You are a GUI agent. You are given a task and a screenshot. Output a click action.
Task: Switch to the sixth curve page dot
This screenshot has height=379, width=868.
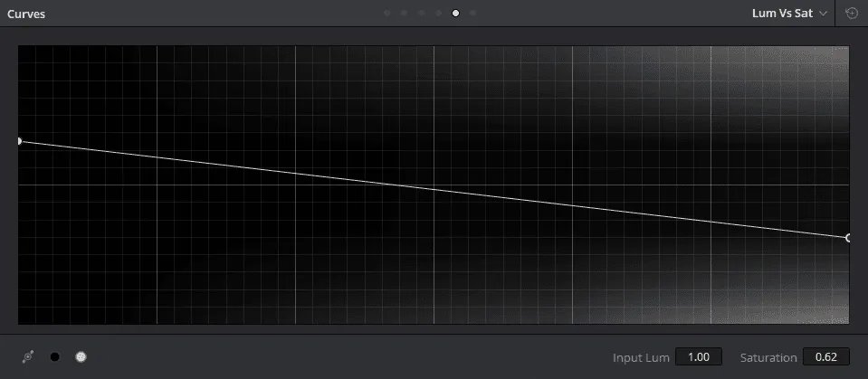[x=473, y=14]
